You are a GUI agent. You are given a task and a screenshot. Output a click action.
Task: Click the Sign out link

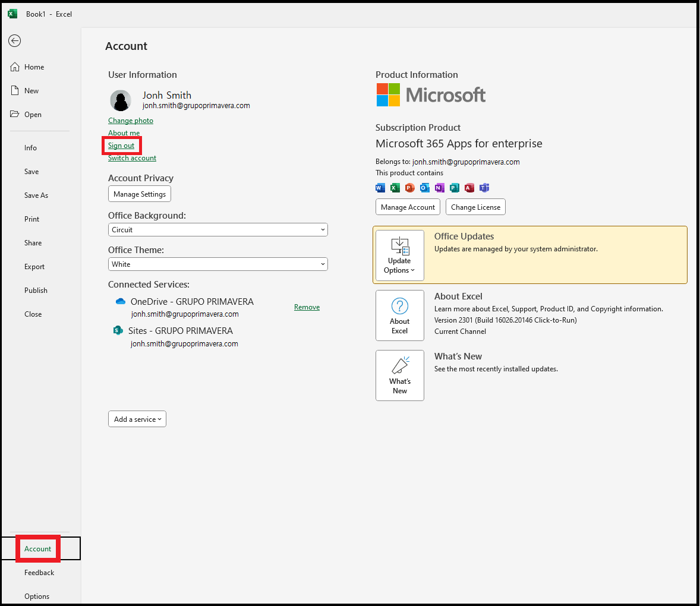[121, 146]
